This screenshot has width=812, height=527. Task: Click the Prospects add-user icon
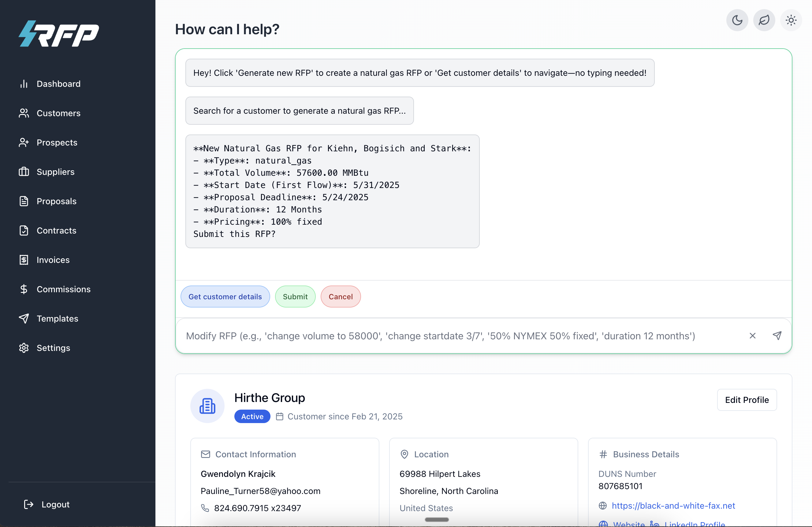(24, 142)
